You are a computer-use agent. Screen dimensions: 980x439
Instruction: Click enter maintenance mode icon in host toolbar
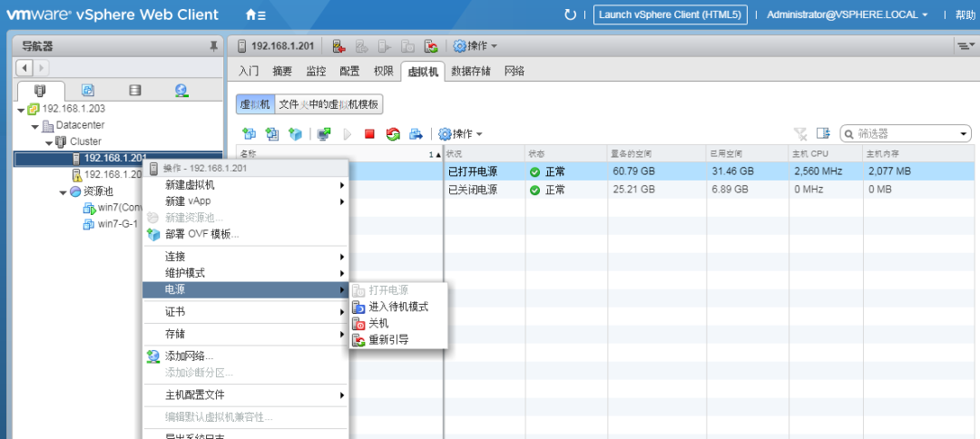(338, 45)
